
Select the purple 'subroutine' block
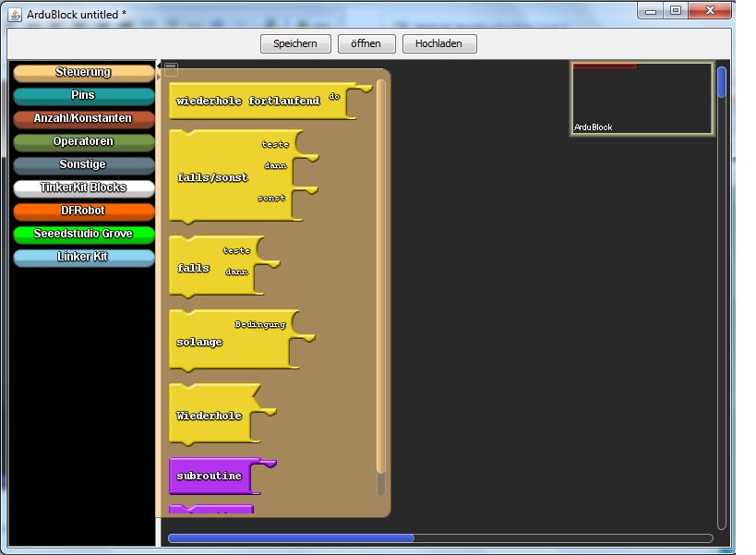pyautogui.click(x=210, y=476)
